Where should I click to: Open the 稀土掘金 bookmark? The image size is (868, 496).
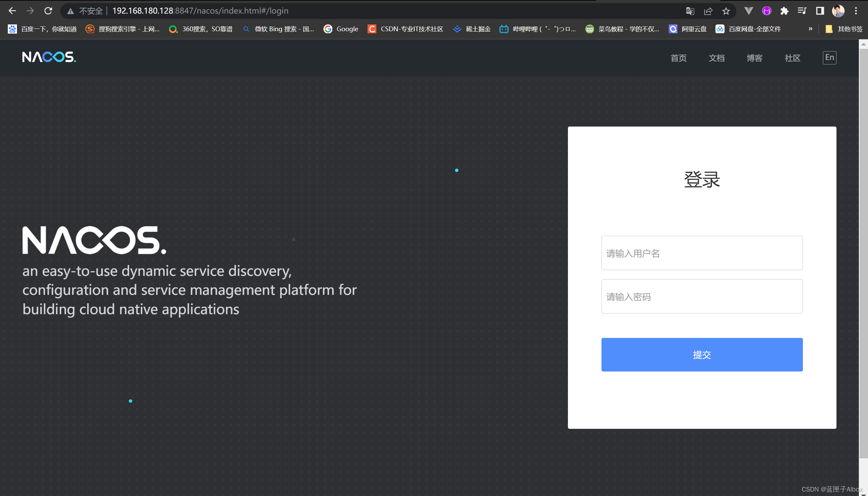[x=472, y=29]
